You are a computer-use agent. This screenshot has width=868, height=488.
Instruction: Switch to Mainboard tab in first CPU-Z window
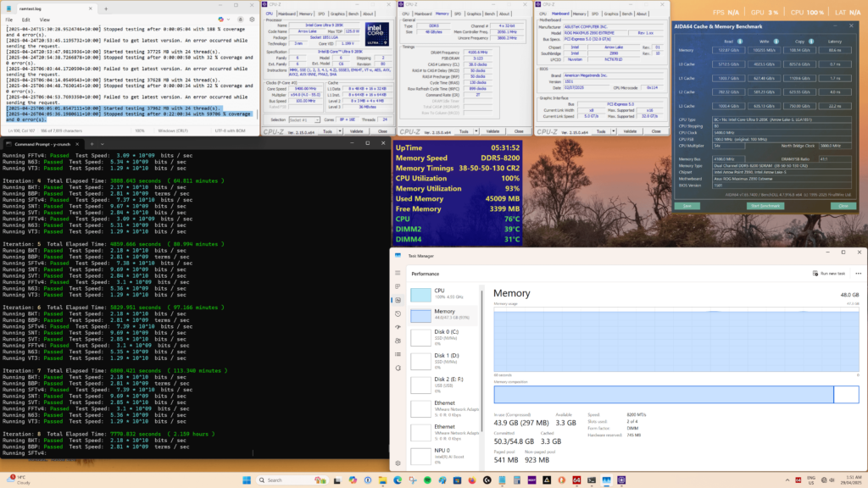[x=287, y=14]
